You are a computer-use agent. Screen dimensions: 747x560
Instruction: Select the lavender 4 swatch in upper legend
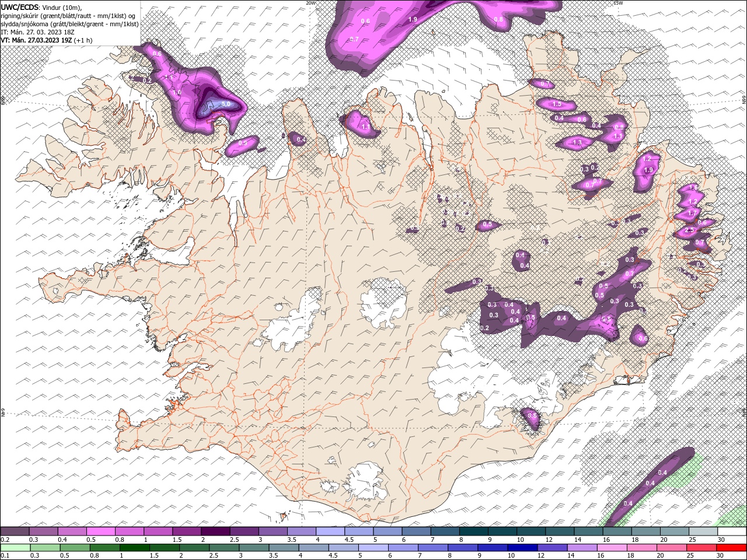pos(330,531)
